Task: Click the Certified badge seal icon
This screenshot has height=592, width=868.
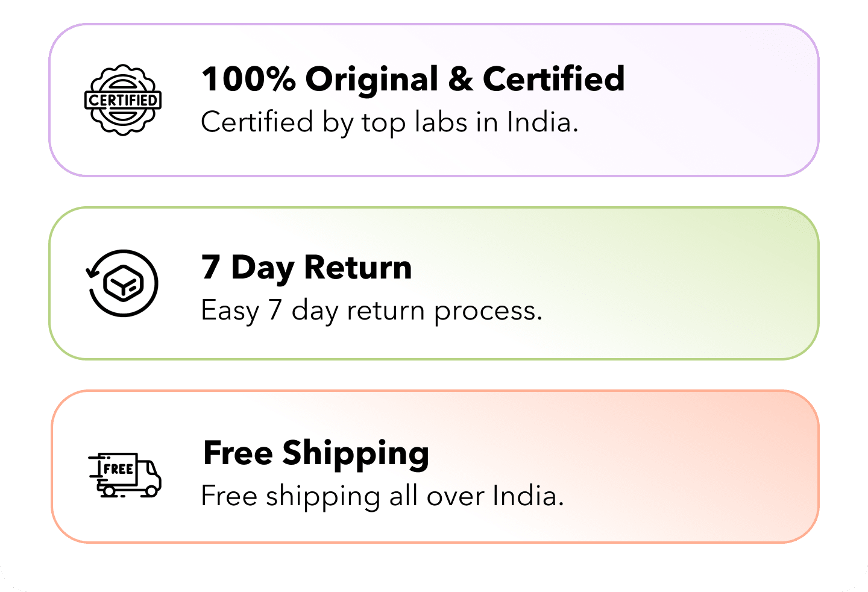Action: (123, 100)
